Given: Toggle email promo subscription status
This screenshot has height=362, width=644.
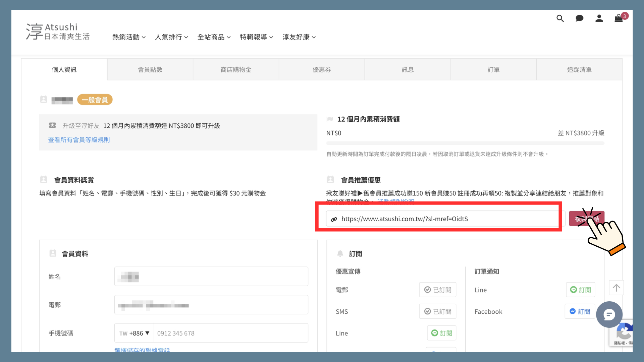Looking at the screenshot, I should [437, 290].
